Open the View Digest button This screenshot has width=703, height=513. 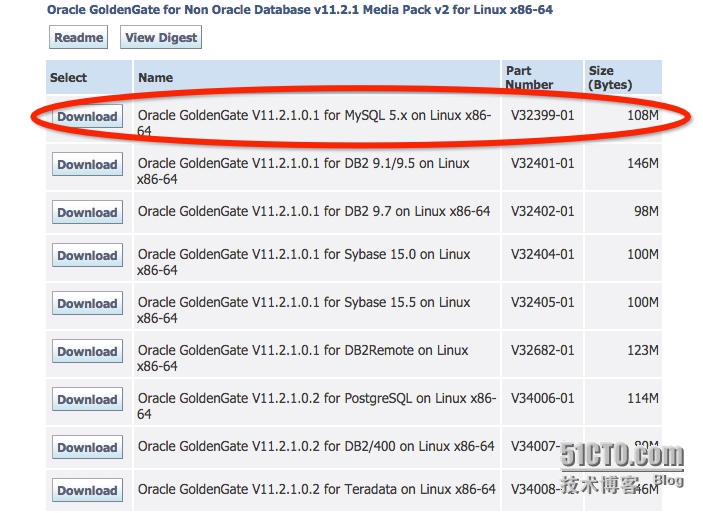point(161,37)
